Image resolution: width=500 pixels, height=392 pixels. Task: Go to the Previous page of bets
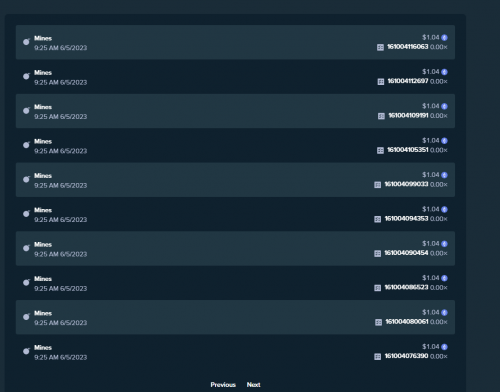pos(223,385)
